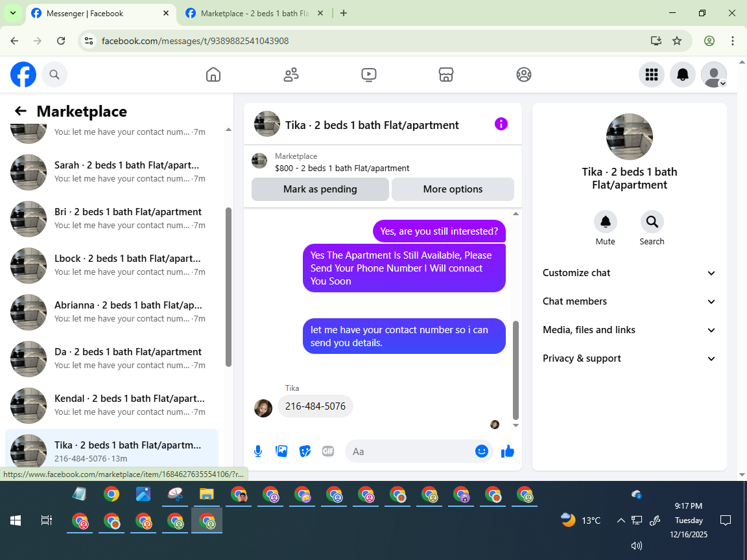
Task: Open Facebook home logo
Action: tap(23, 75)
